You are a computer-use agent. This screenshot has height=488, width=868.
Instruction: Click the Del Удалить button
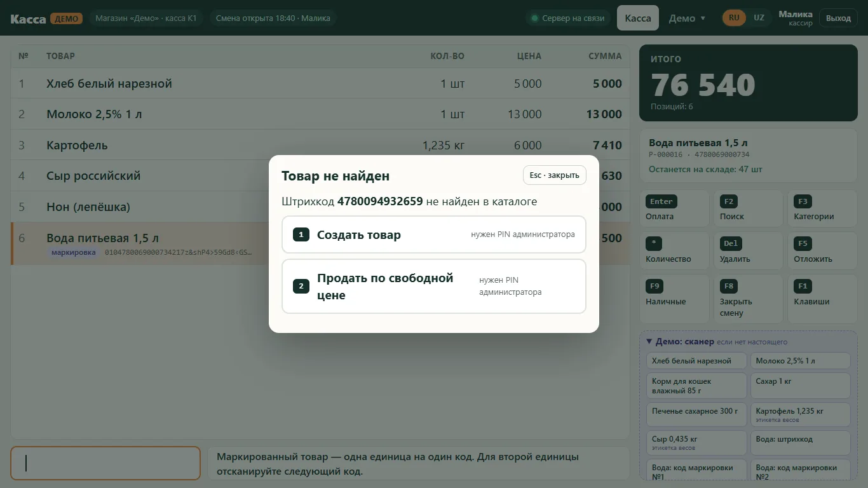pos(748,251)
